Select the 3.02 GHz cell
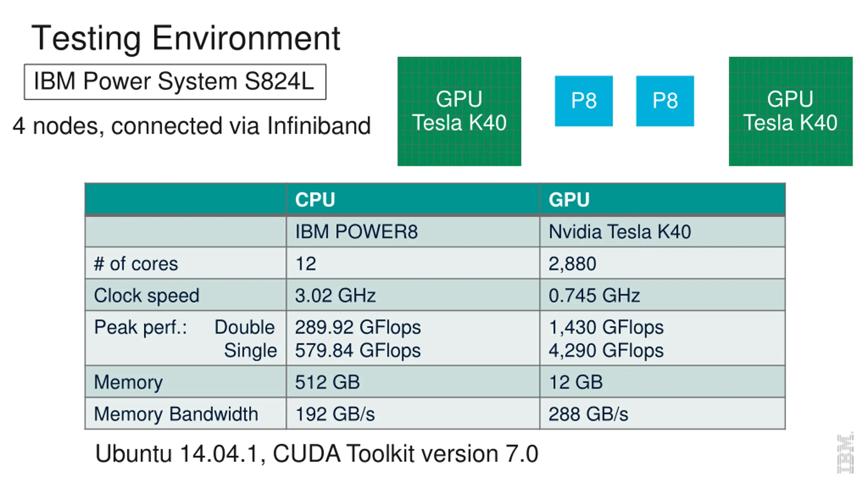The height and width of the screenshot is (488, 868). (x=335, y=295)
